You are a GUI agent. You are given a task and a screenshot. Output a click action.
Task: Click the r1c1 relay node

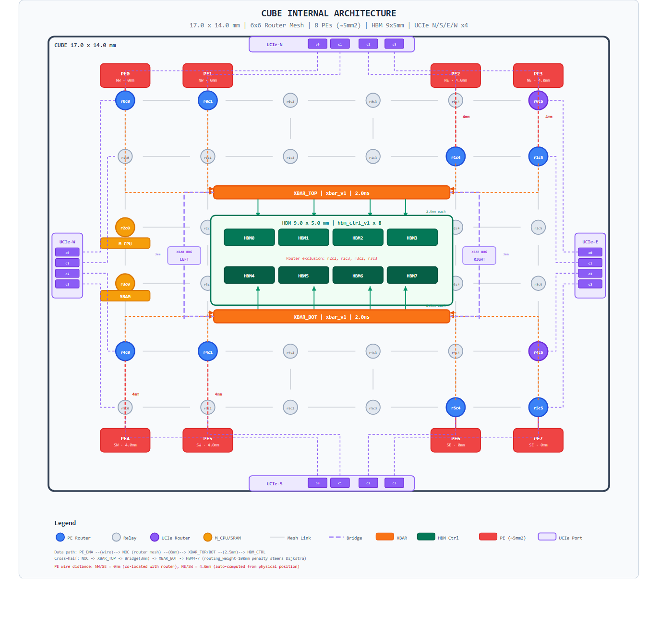pos(208,156)
